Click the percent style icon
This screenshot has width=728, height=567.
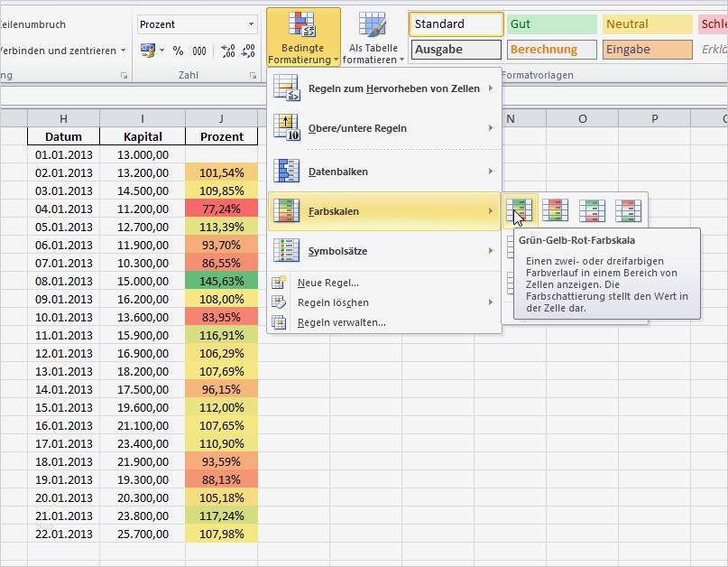(x=178, y=51)
